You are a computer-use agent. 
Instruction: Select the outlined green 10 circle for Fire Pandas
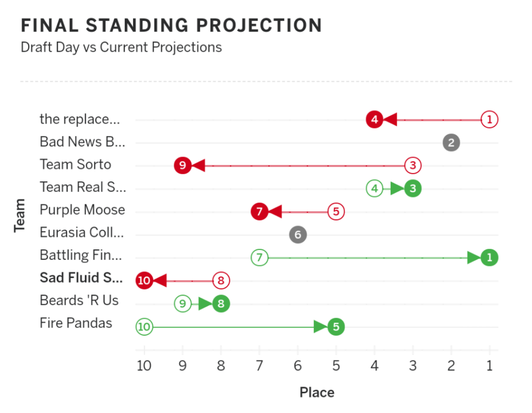144,327
